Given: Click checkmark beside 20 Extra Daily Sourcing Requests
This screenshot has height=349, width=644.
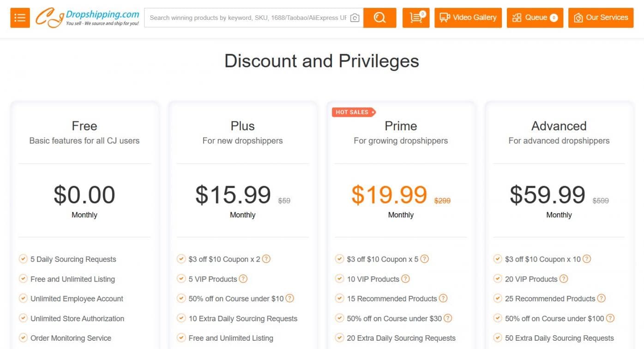Looking at the screenshot, I should pyautogui.click(x=339, y=338).
